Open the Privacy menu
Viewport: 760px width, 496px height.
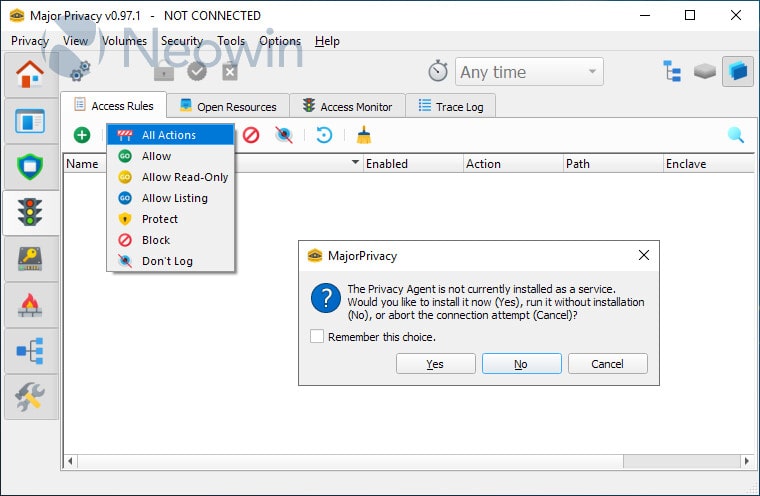pos(30,41)
